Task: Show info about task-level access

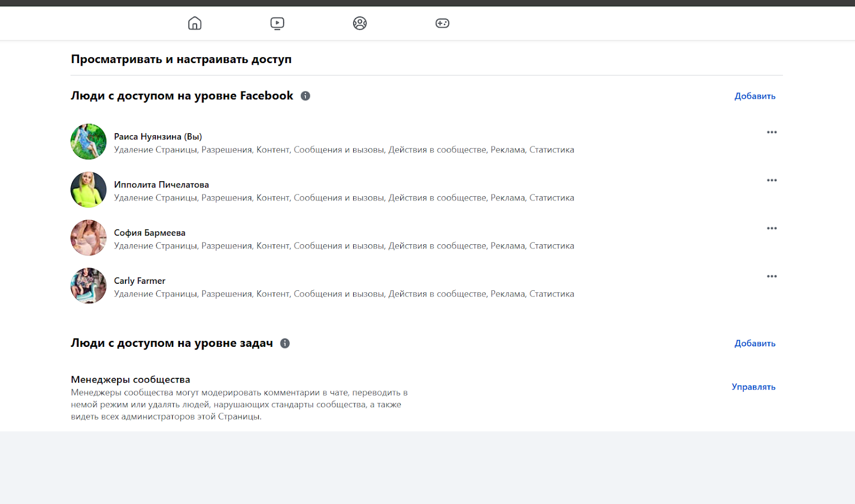Action: coord(285,343)
